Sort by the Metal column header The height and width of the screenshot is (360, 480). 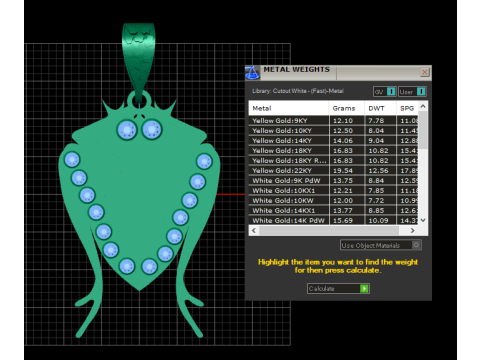click(289, 108)
